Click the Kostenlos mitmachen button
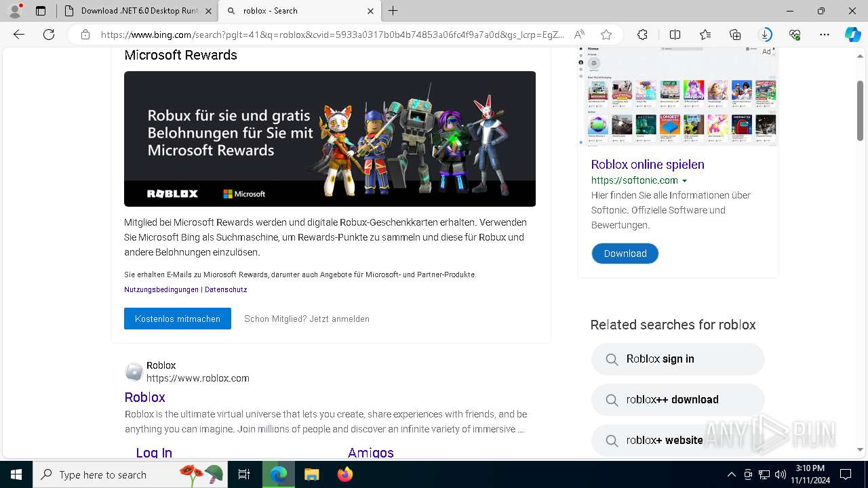The height and width of the screenshot is (488, 868). click(x=178, y=319)
